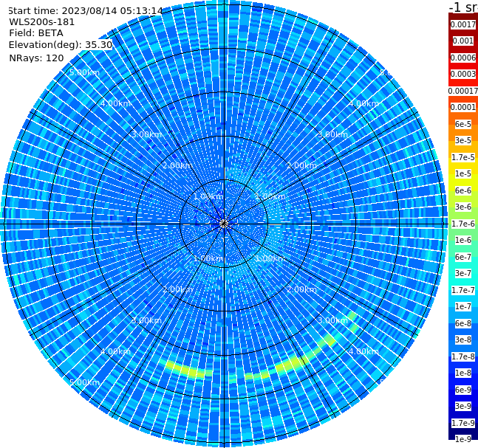This screenshot has height=448, width=478.
Task: Click the colorbar unit title -1 sr
Action: (463, 7)
